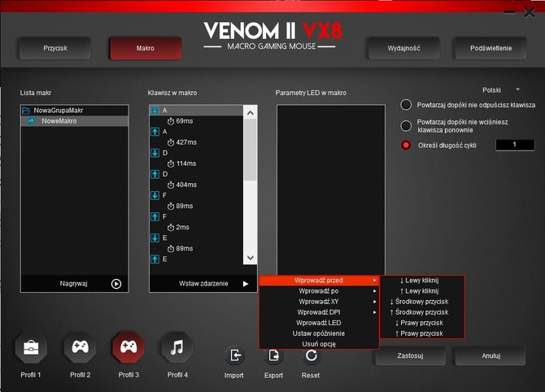Minimize the Venom II window
Viewport: 545px width, 392px height.
[x=509, y=12]
